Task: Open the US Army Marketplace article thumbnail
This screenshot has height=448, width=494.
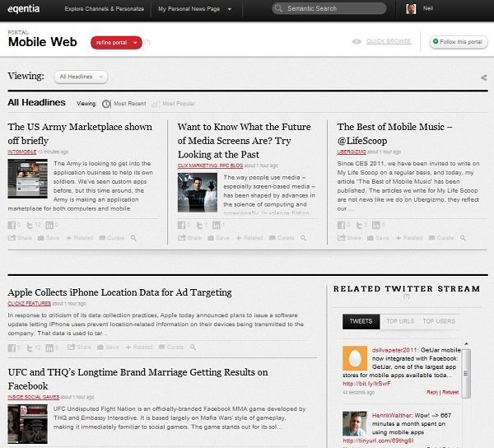Action: [x=28, y=179]
